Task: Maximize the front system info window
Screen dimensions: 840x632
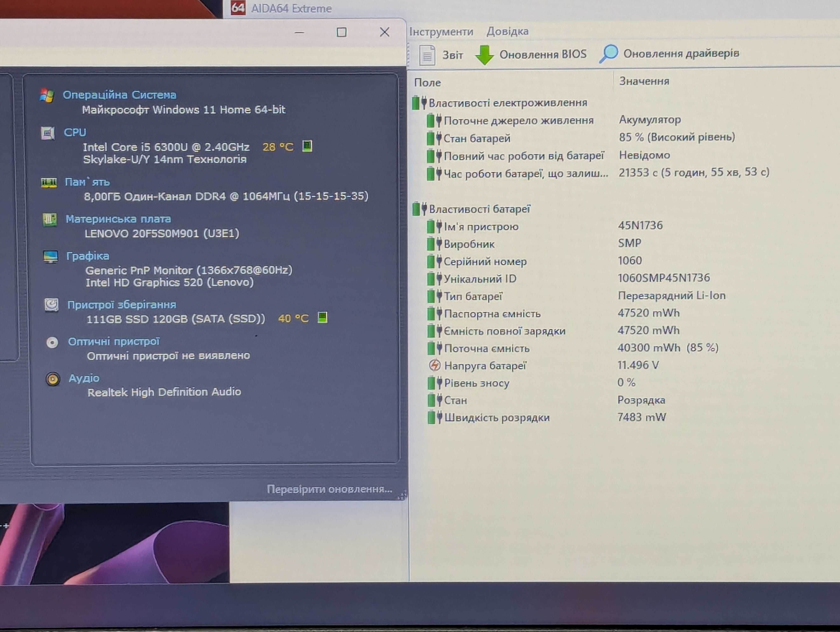Action: (x=341, y=32)
